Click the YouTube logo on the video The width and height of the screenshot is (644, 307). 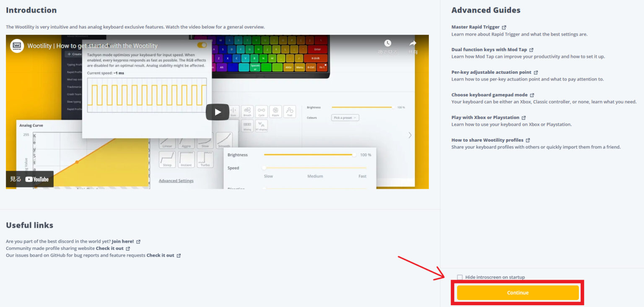tap(37, 179)
